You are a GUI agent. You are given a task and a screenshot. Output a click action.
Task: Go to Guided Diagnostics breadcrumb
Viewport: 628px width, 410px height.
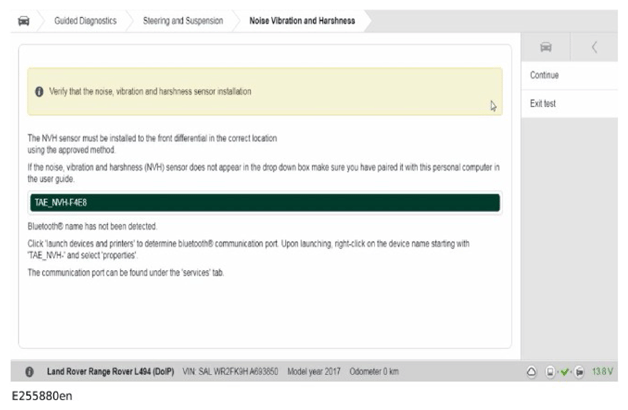pos(85,21)
